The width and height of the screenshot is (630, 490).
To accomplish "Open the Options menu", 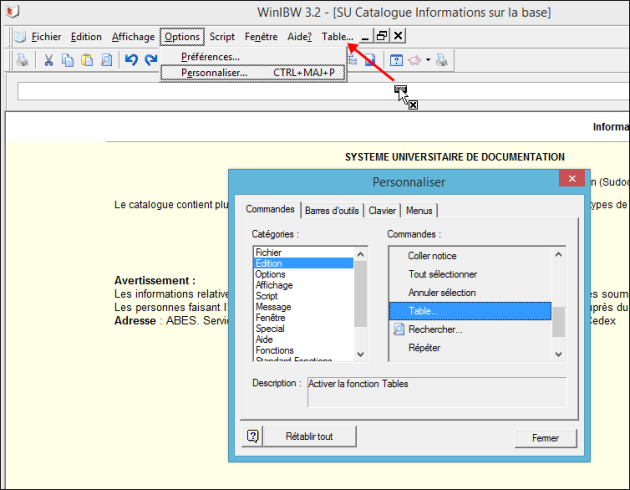I will click(182, 37).
